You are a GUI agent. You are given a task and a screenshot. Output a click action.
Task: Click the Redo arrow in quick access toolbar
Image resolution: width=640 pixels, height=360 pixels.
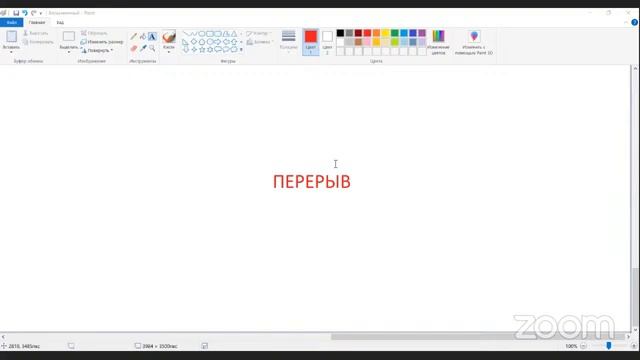point(34,13)
